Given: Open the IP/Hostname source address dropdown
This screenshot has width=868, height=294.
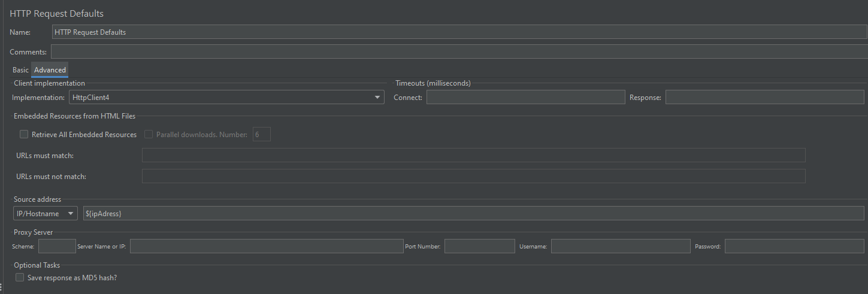Looking at the screenshot, I should pos(46,213).
